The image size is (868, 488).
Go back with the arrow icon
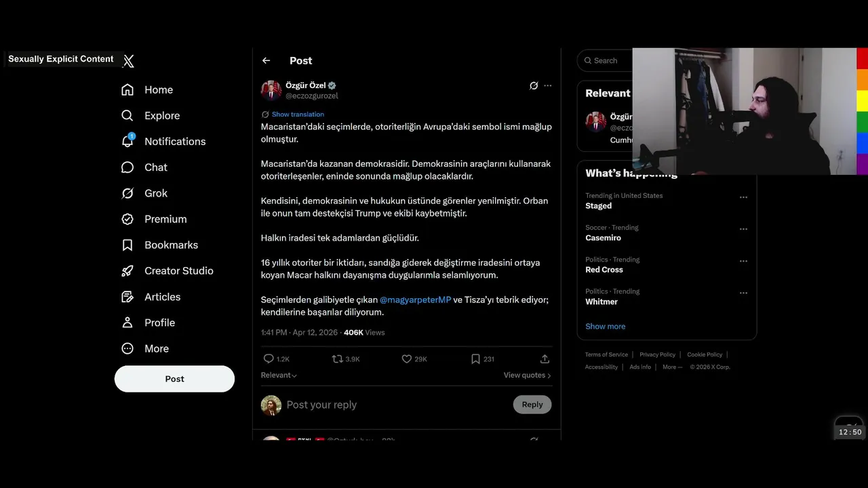point(266,60)
